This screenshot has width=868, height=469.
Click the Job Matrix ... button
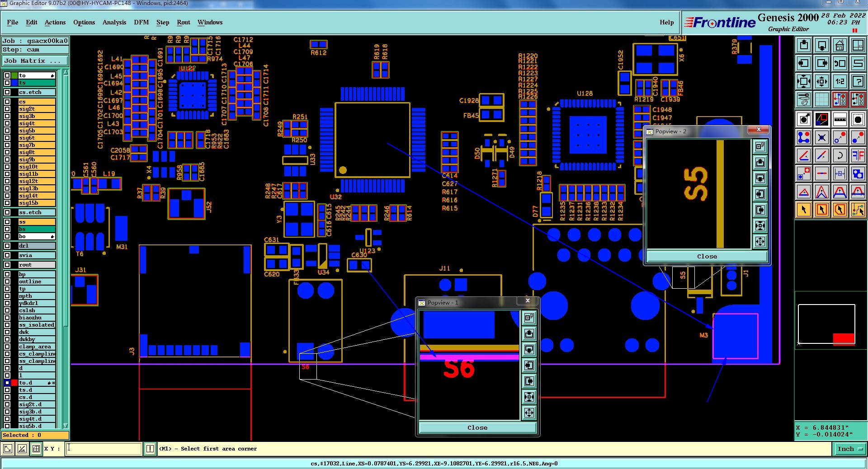click(x=35, y=61)
